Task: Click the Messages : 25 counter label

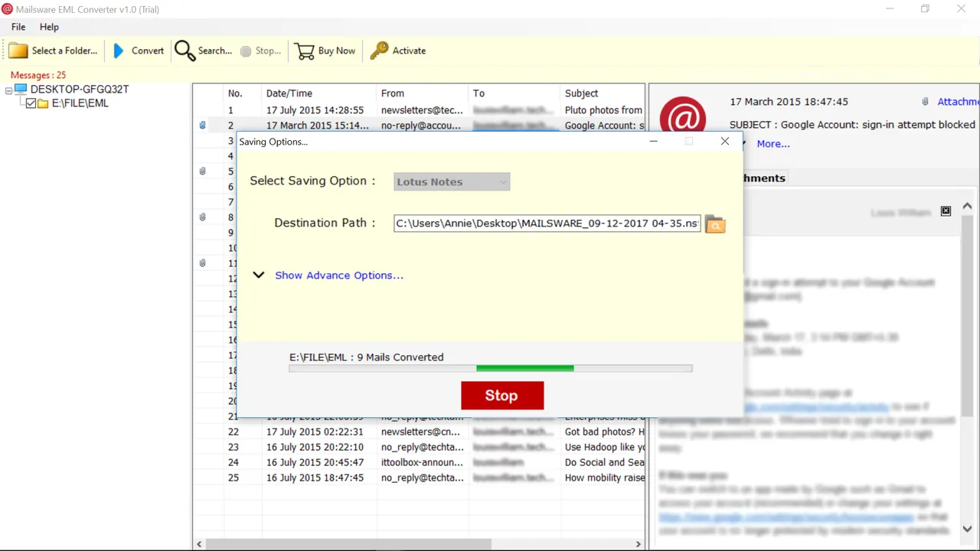Action: coord(38,75)
